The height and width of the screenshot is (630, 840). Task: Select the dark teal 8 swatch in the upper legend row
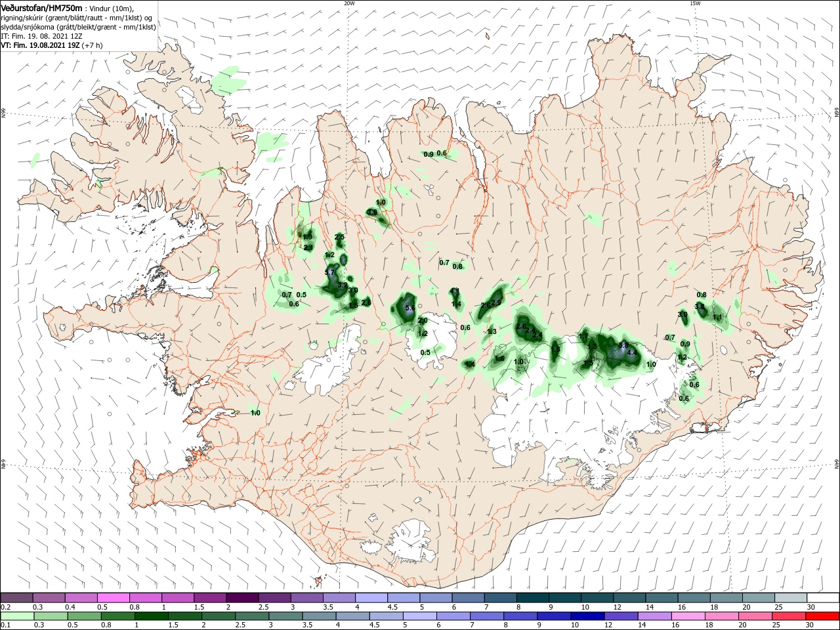532,598
